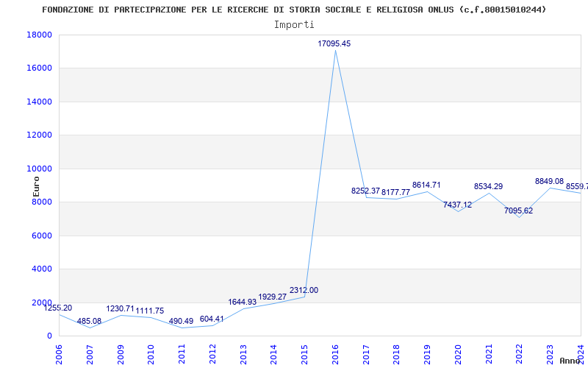
Task: Click the 8000 y-axis tick label
Action: click(x=42, y=202)
